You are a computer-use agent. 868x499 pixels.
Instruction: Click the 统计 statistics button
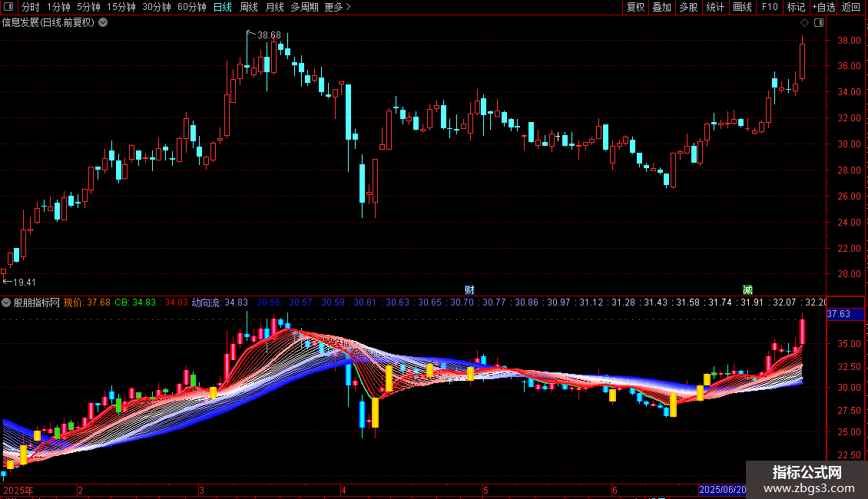(x=714, y=7)
